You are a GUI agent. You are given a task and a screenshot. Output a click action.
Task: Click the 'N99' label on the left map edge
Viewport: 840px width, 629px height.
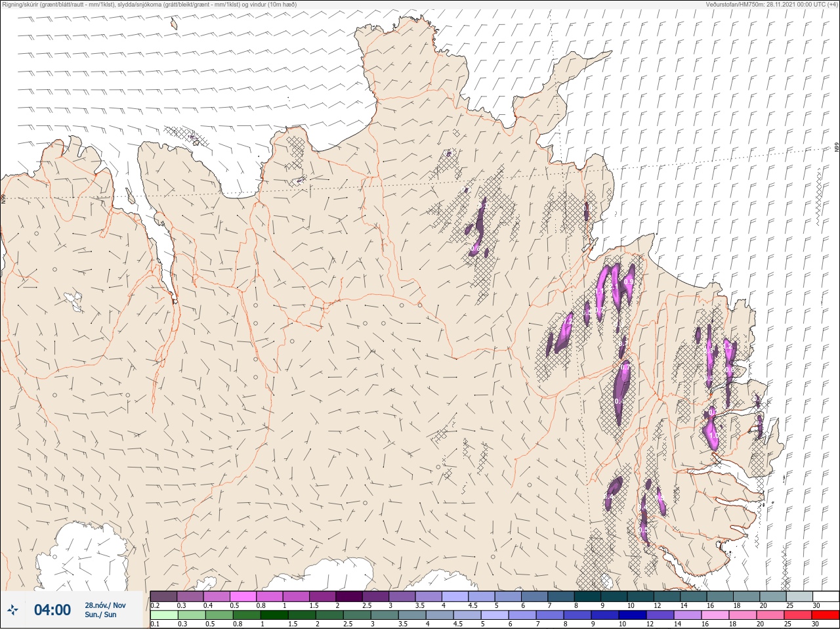tap(3, 198)
